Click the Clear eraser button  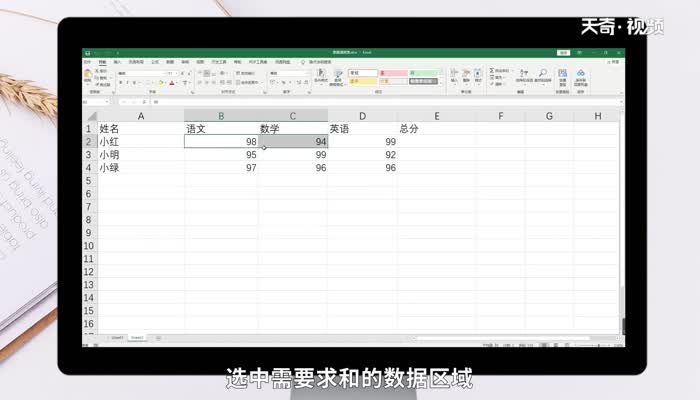tap(496, 84)
